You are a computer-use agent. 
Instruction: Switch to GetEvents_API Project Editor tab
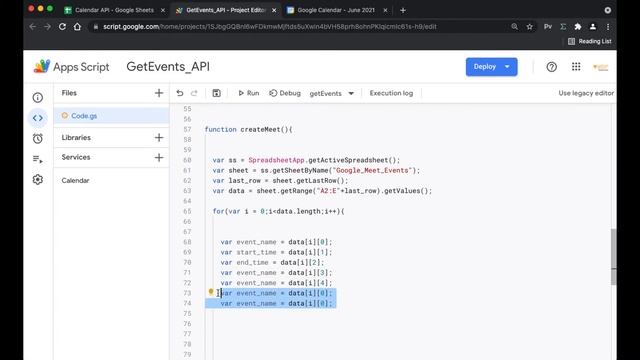(226, 10)
